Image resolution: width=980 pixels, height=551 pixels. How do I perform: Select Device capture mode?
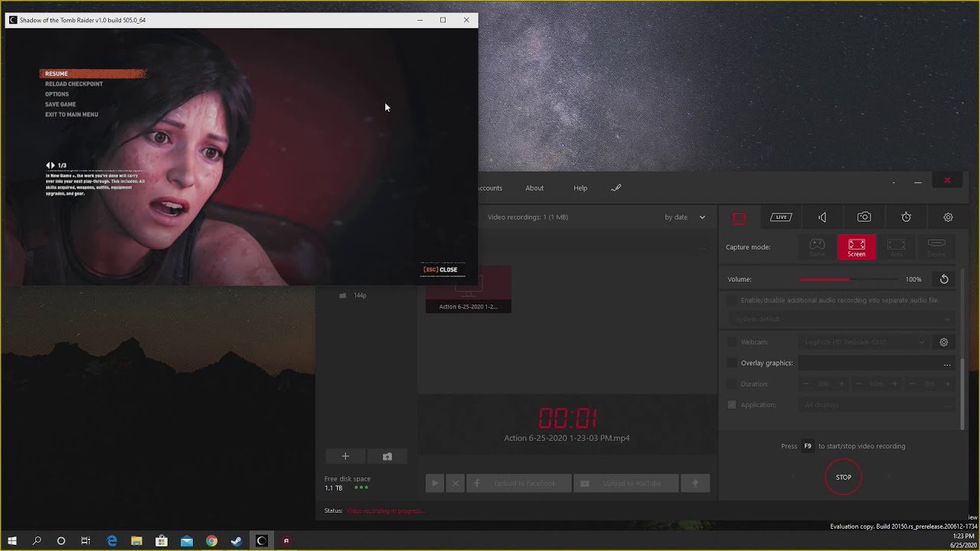[936, 247]
